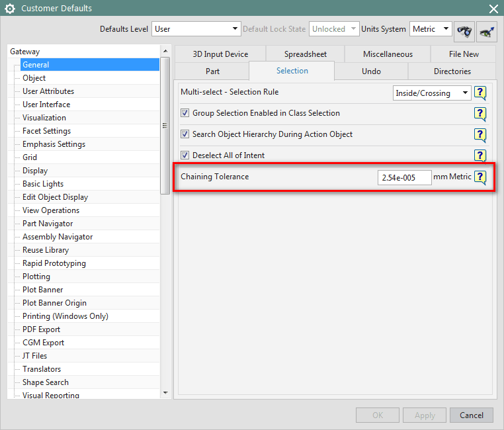Open the Inside/Crossing selection rule dropdown

(432, 93)
